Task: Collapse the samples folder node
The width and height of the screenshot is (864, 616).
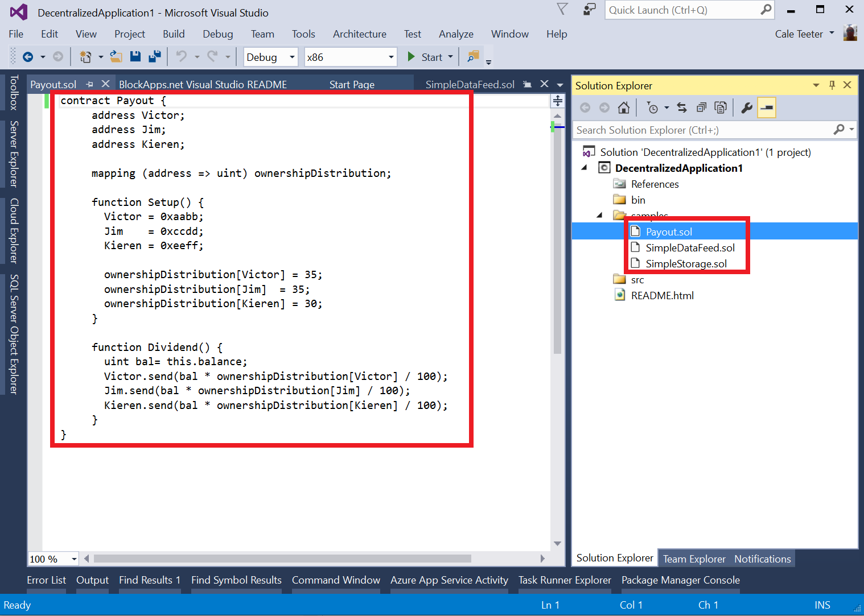Action: pos(599,215)
